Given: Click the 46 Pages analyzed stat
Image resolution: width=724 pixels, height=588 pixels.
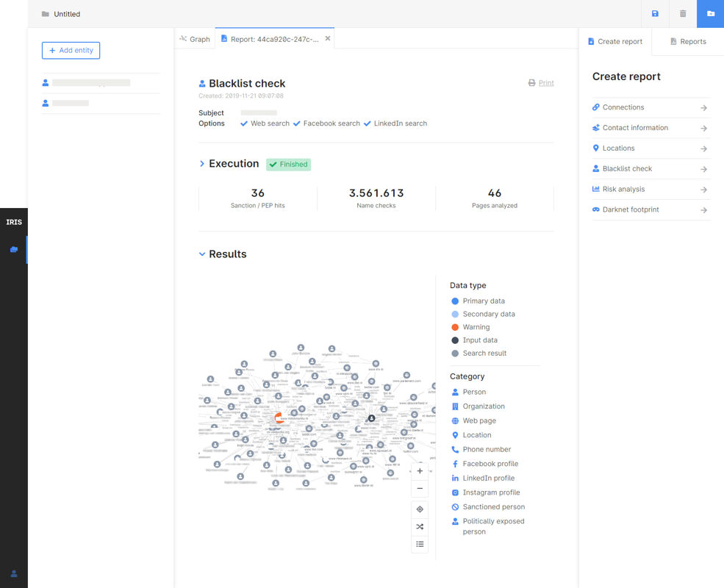Looking at the screenshot, I should click(x=495, y=198).
